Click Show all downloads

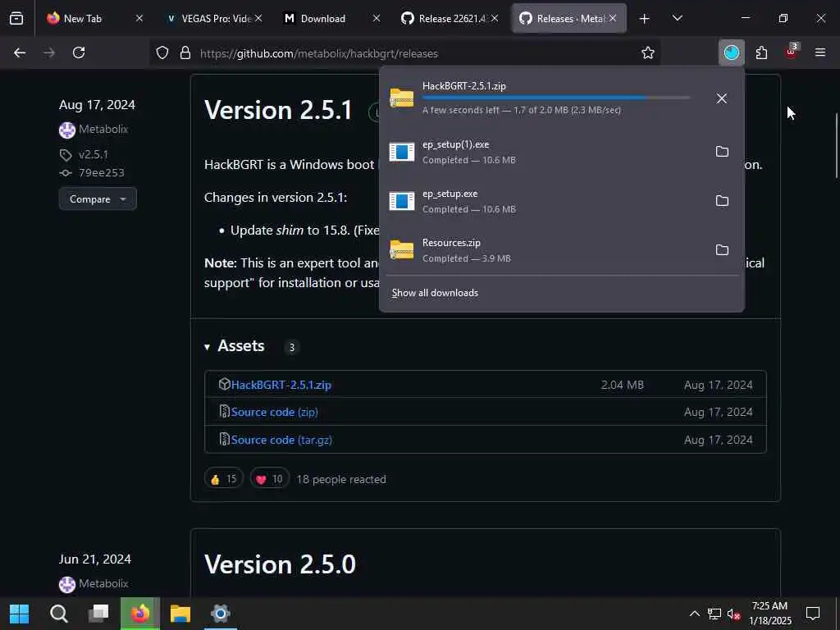pos(435,293)
